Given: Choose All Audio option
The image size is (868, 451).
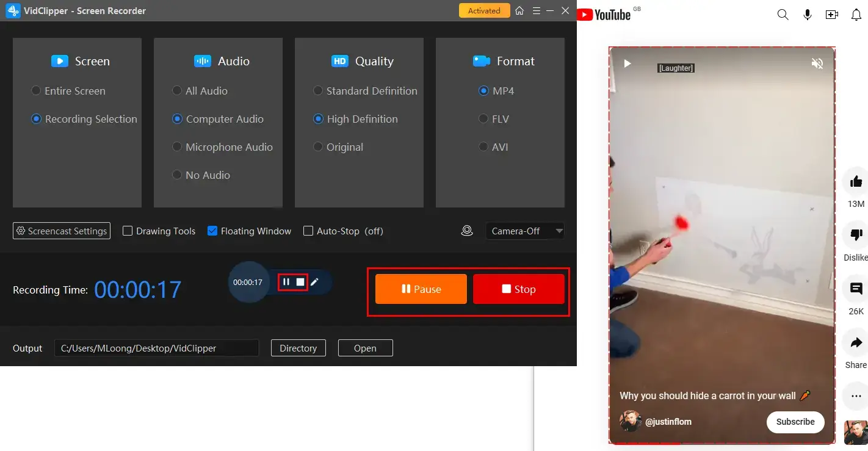Looking at the screenshot, I should click(x=200, y=91).
